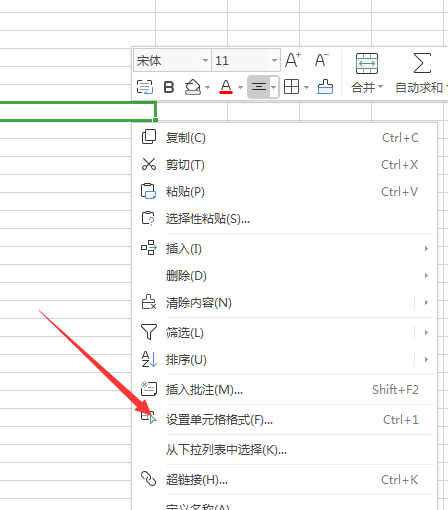The image size is (448, 510).
Task: Click the fill color bucket icon
Action: click(x=193, y=87)
